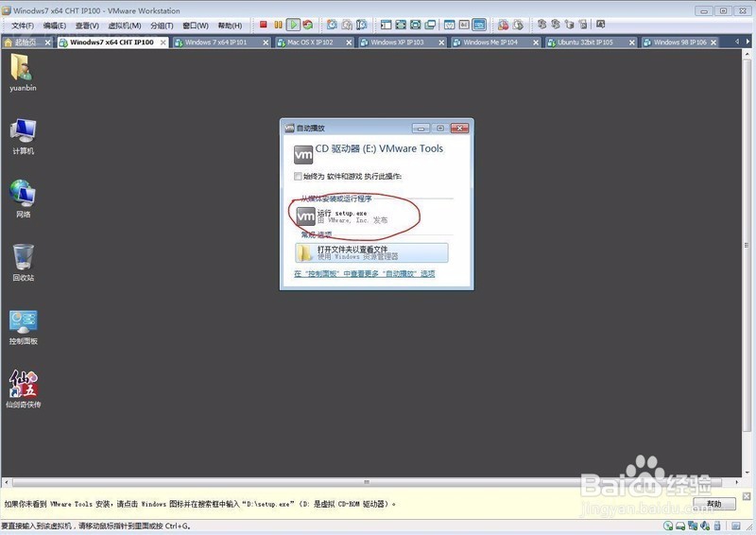Click the green Power On play icon
This screenshot has width=756, height=535.
coord(293,25)
